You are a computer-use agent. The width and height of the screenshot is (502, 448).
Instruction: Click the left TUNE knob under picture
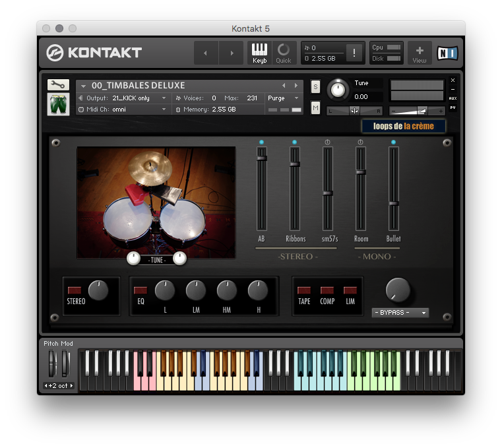[x=133, y=258]
